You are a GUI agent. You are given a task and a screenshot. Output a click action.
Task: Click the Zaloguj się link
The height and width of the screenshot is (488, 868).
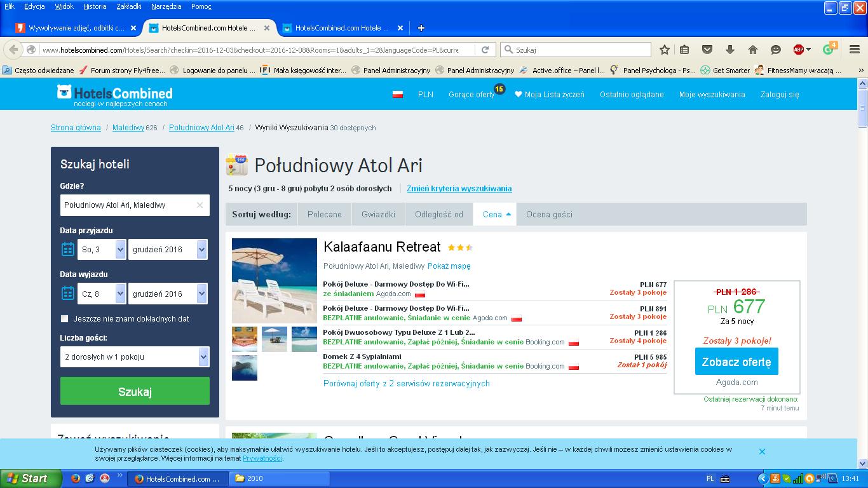(x=780, y=94)
